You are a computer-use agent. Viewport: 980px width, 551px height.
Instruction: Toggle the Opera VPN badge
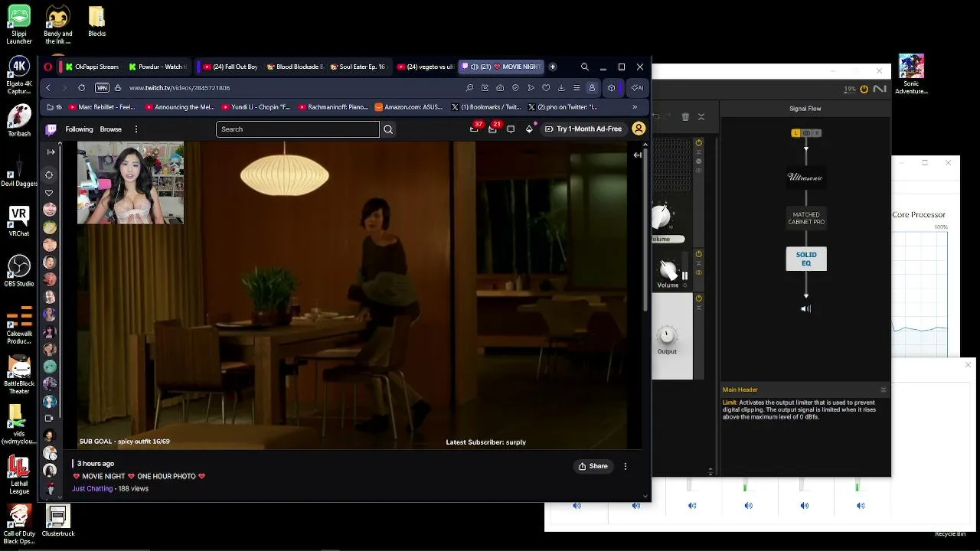click(102, 88)
